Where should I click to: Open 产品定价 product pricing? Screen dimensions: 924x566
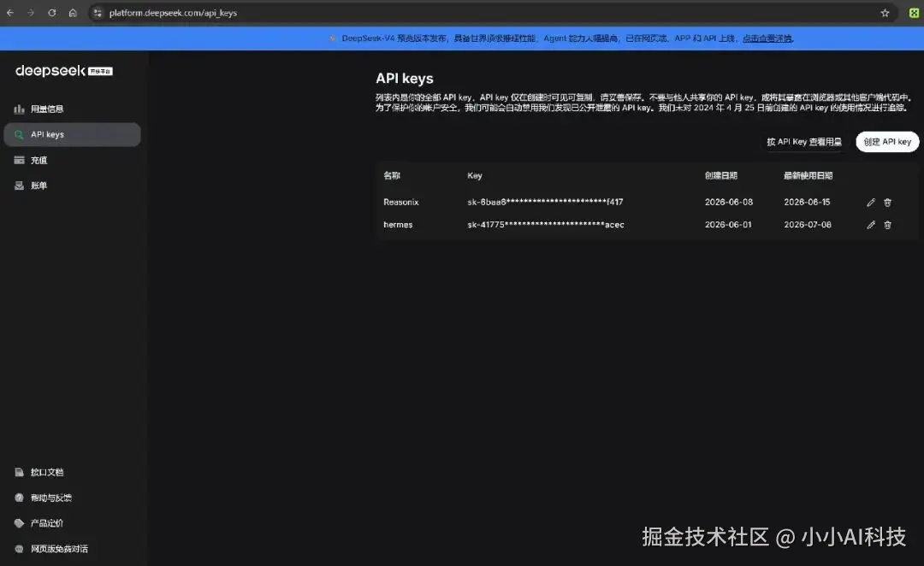(x=72, y=523)
